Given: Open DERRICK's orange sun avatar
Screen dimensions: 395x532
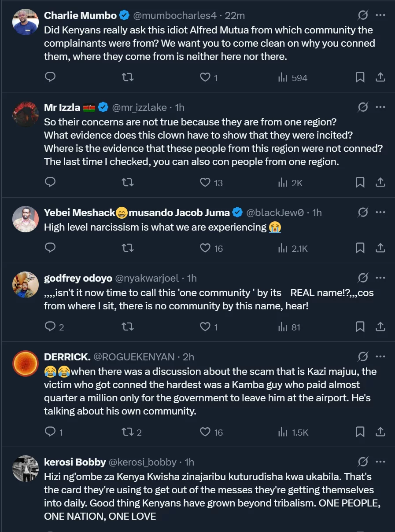Looking at the screenshot, I should 26,363.
